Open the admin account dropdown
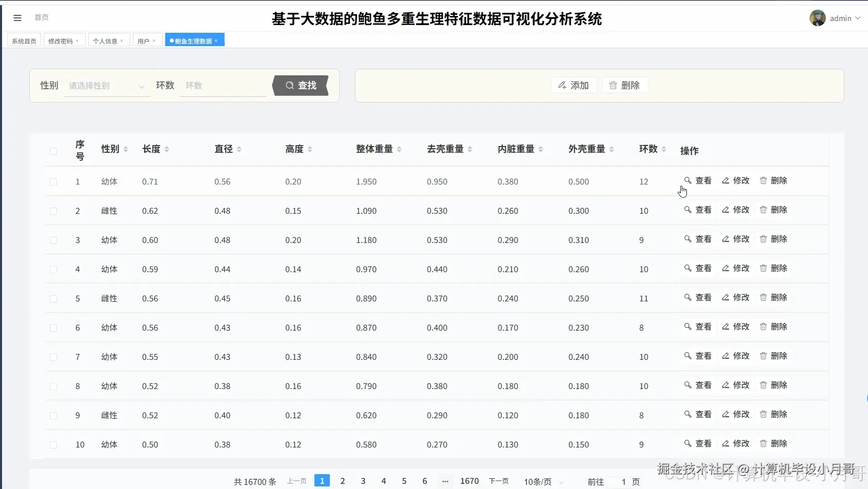Viewport: 868px width, 489px height. click(841, 18)
